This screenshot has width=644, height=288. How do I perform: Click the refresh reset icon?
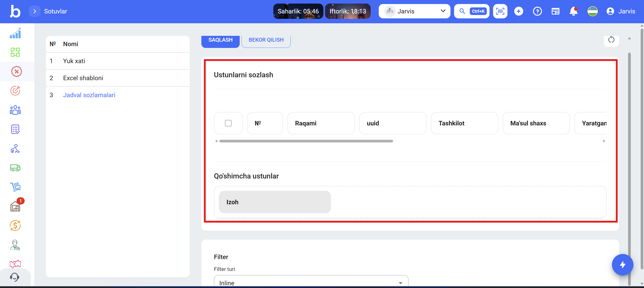pyautogui.click(x=611, y=39)
